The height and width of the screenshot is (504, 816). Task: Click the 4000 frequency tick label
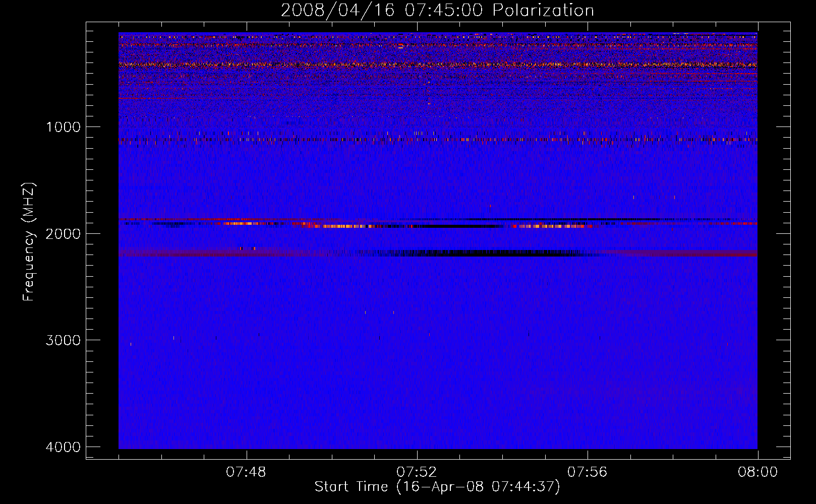coord(63,447)
